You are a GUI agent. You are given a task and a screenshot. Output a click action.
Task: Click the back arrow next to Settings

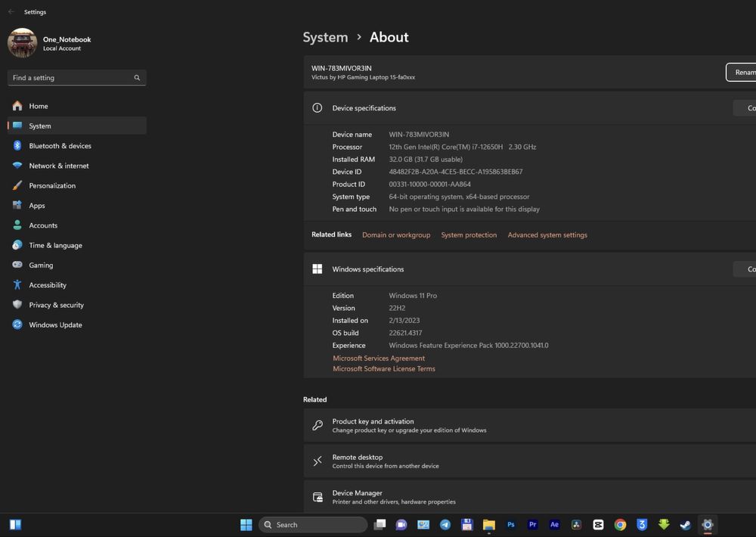[x=11, y=11]
